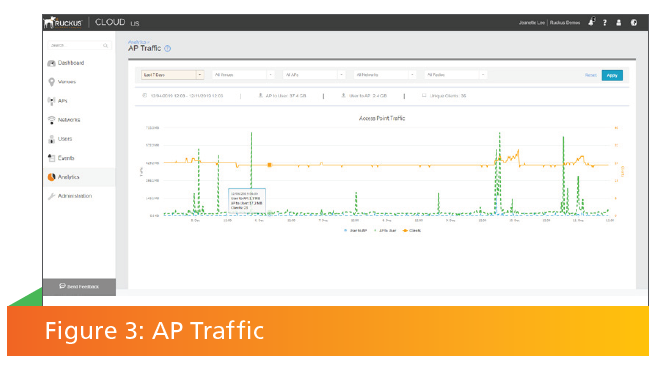
Task: Click the Send Feedback button
Action: (x=79, y=287)
